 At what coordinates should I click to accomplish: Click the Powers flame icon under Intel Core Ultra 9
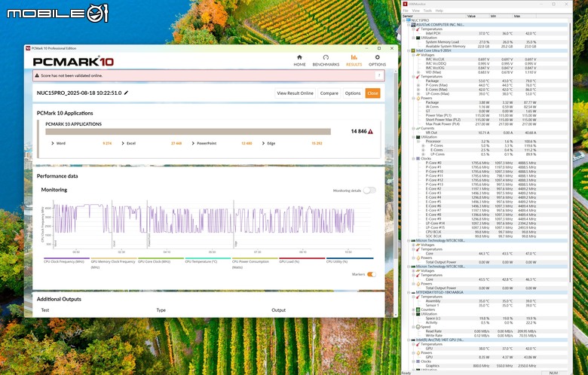[418, 98]
